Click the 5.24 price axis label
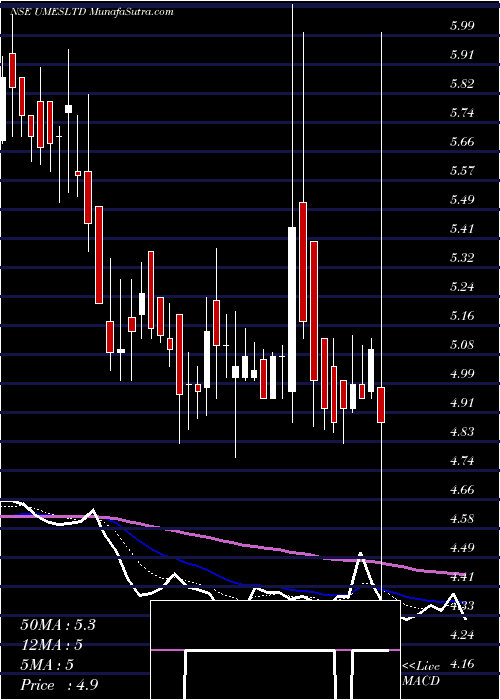Screen dimensions: 500x700 click(462, 287)
